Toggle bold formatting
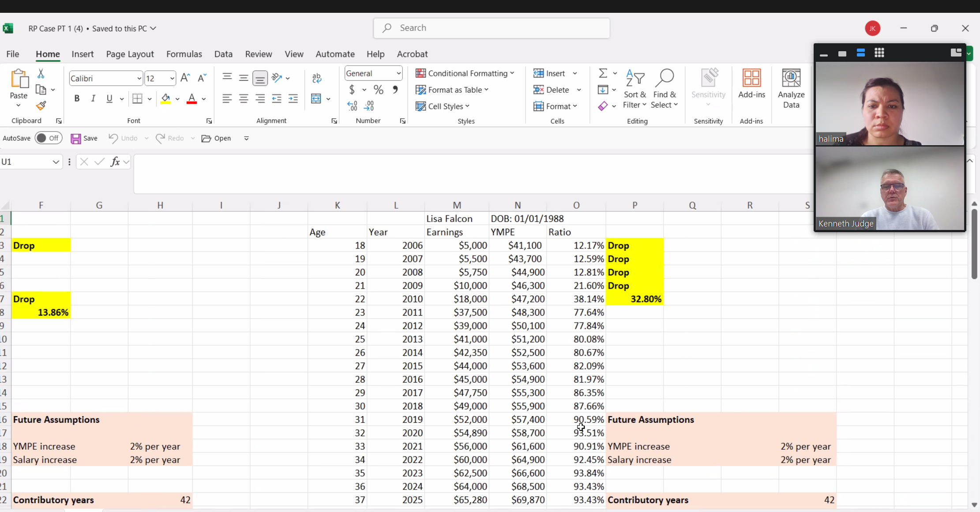 coord(77,98)
